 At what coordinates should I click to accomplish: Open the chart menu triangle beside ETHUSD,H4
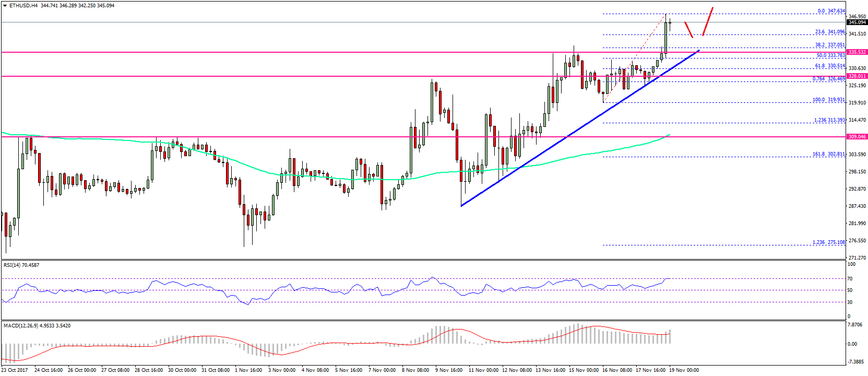(x=5, y=6)
